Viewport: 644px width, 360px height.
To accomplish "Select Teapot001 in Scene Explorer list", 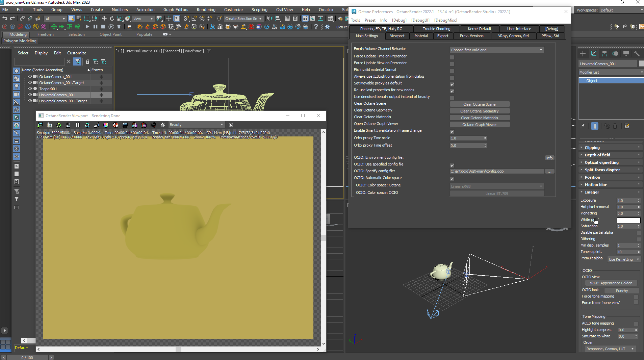I will pos(48,89).
